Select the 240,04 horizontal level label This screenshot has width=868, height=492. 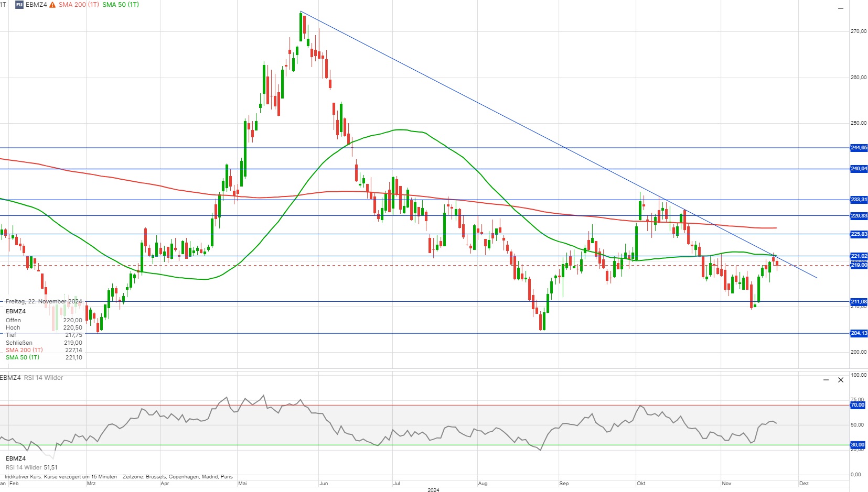click(x=859, y=169)
